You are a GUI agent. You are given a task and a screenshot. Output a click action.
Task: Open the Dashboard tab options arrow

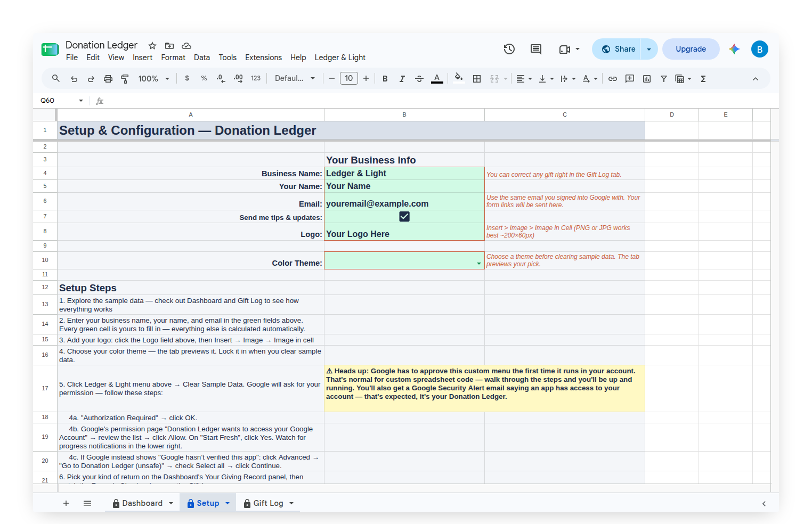pyautogui.click(x=171, y=503)
